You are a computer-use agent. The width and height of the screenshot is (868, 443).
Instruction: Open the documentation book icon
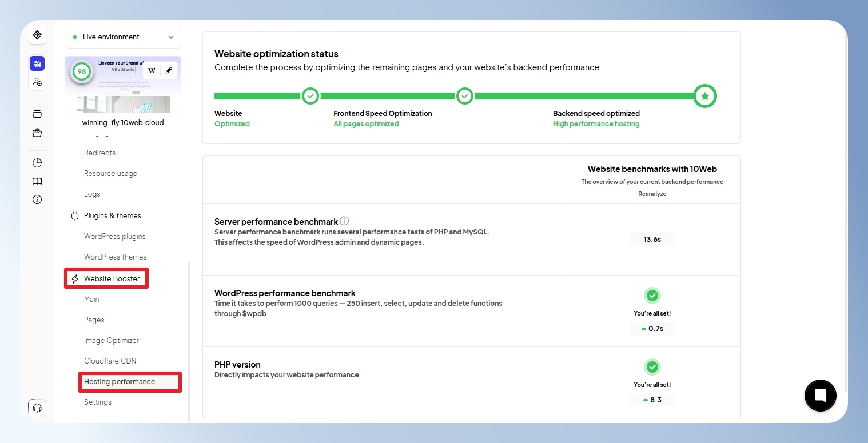[37, 181]
